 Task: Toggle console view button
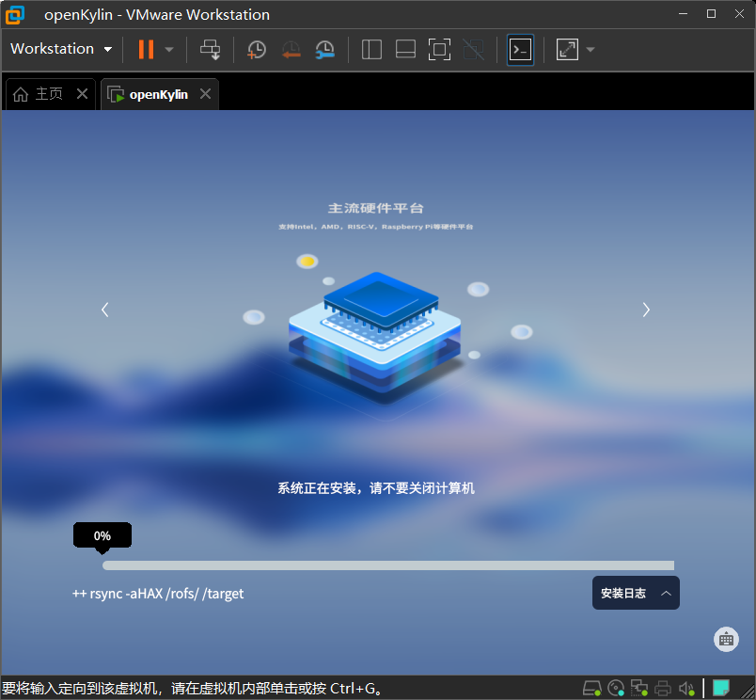point(520,49)
